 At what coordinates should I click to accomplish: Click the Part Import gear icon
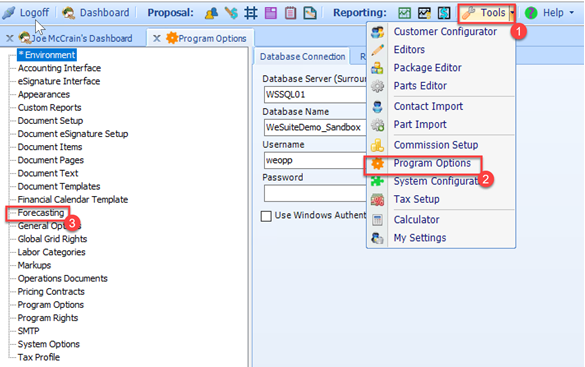(377, 125)
